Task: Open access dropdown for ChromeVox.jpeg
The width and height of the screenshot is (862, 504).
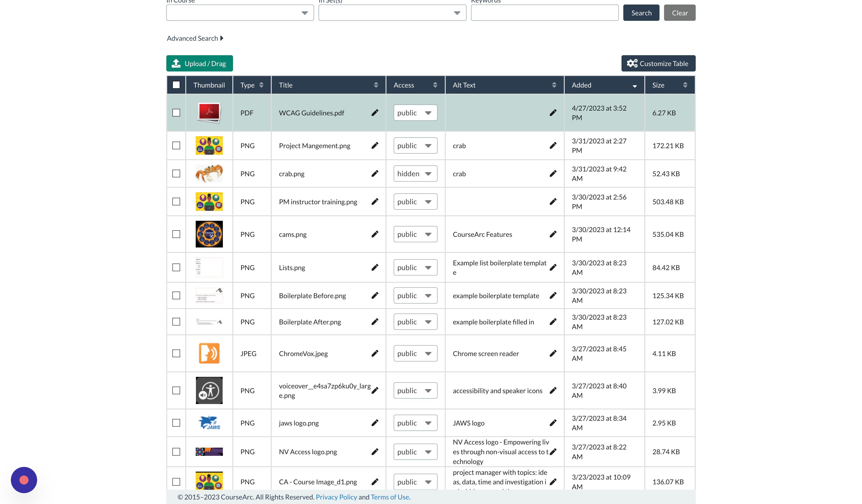Action: coord(415,353)
